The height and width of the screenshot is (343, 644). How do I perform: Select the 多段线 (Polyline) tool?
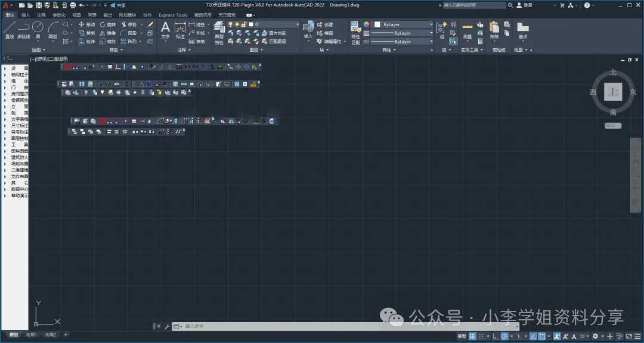click(x=24, y=30)
